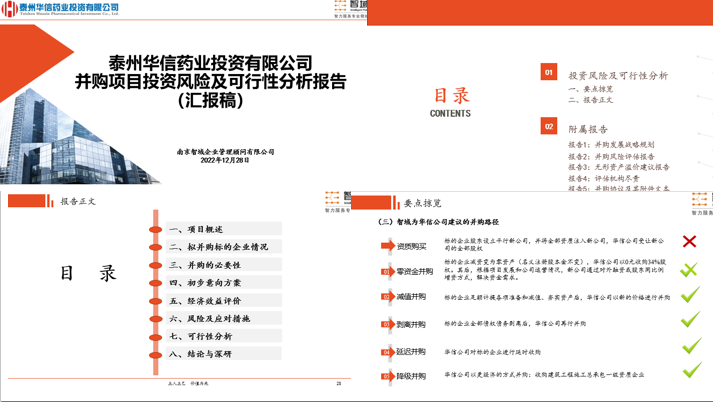Screen dimensions: 713x402
Task: Click the orange 02 badge in contents
Action: [x=549, y=126]
